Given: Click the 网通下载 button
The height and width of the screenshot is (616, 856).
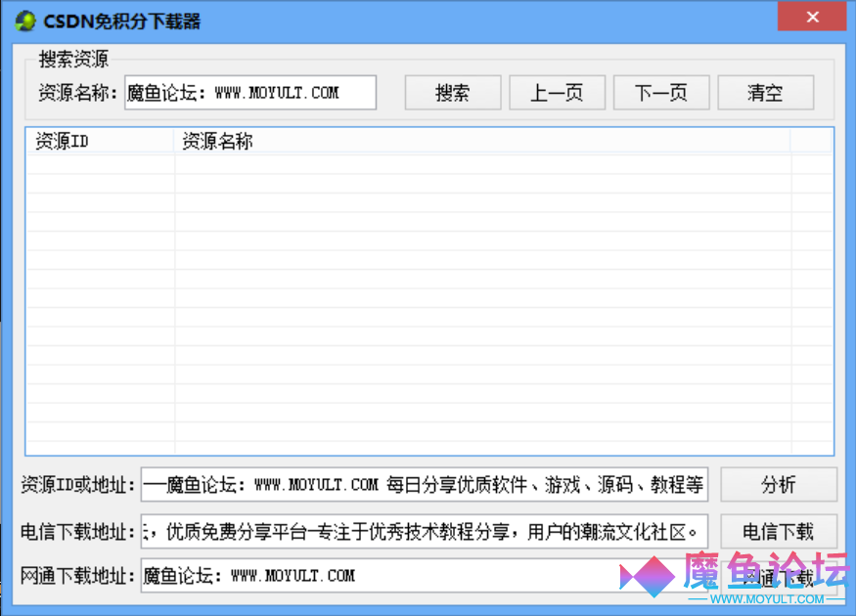Looking at the screenshot, I should (779, 577).
